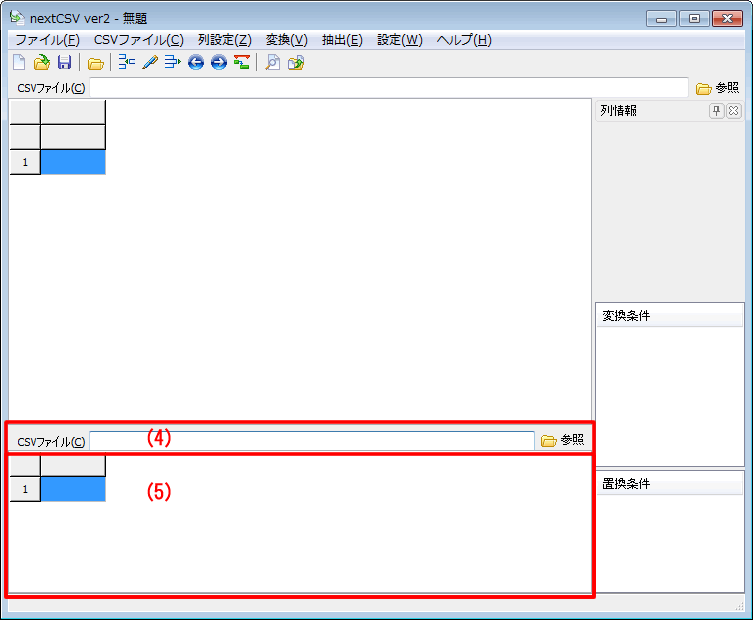The height and width of the screenshot is (620, 753).
Task: Close the 列情報 panel
Action: (x=733, y=111)
